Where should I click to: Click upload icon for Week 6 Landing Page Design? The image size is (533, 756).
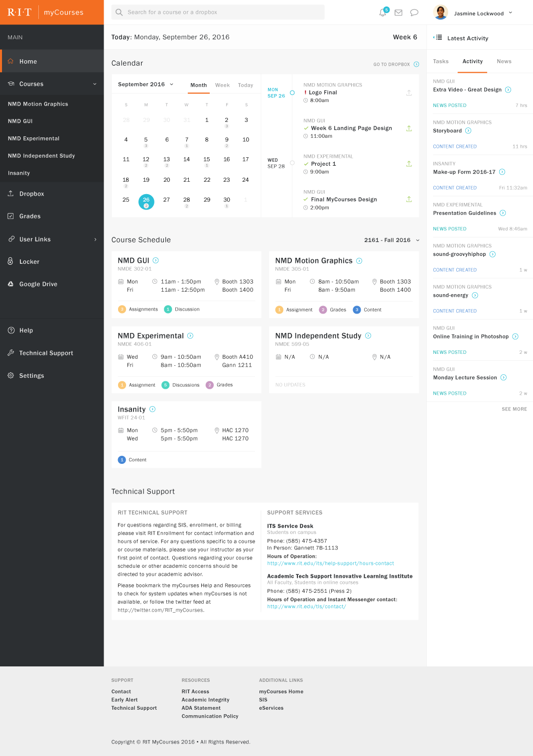coord(409,128)
